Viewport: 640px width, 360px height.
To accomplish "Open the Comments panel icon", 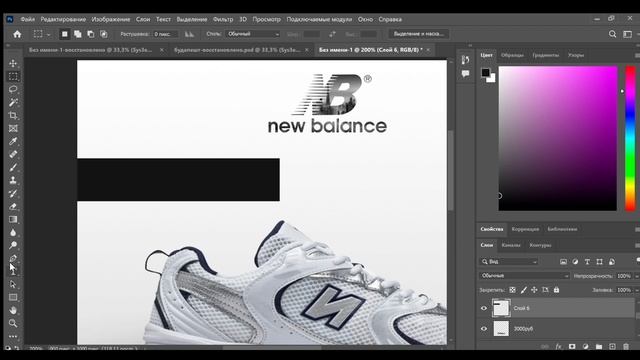I will click(465, 74).
